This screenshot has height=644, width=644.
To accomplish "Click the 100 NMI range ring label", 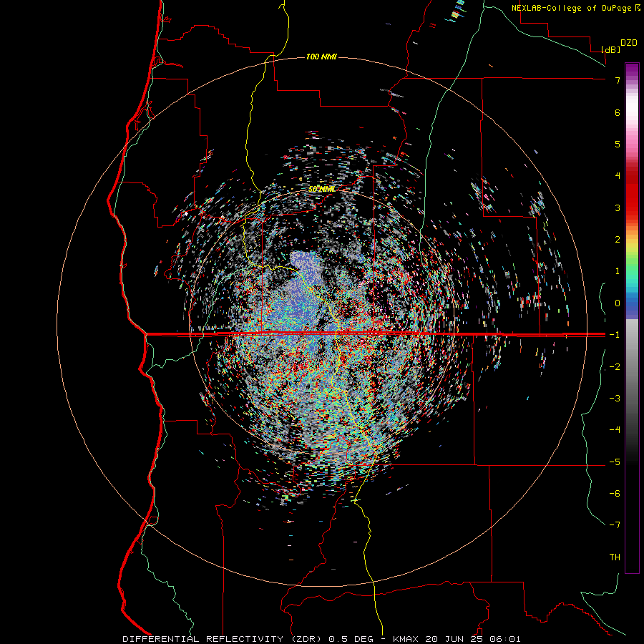I will (321, 57).
